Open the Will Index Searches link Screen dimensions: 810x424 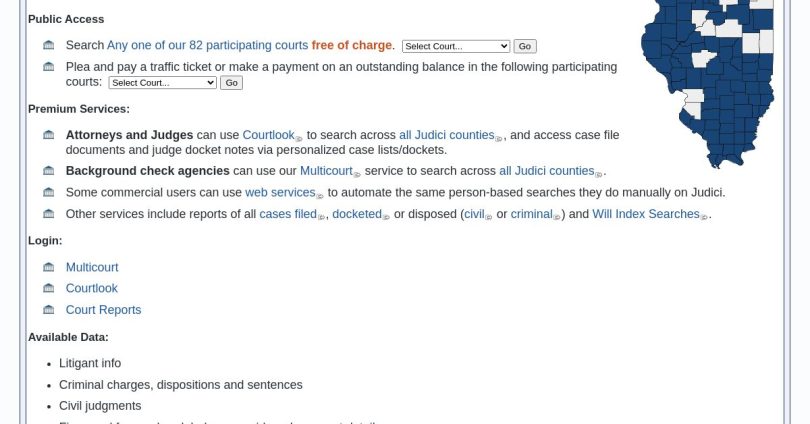click(646, 214)
